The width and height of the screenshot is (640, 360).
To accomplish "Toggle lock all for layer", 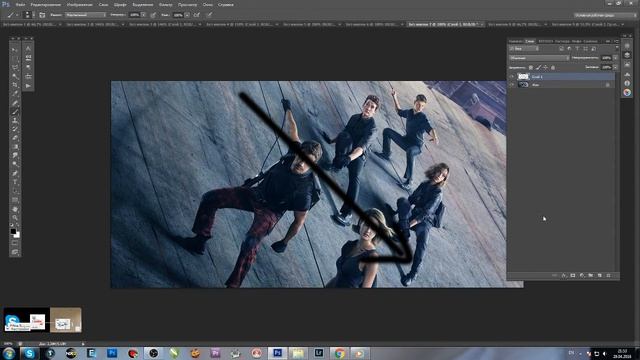I will [x=553, y=67].
